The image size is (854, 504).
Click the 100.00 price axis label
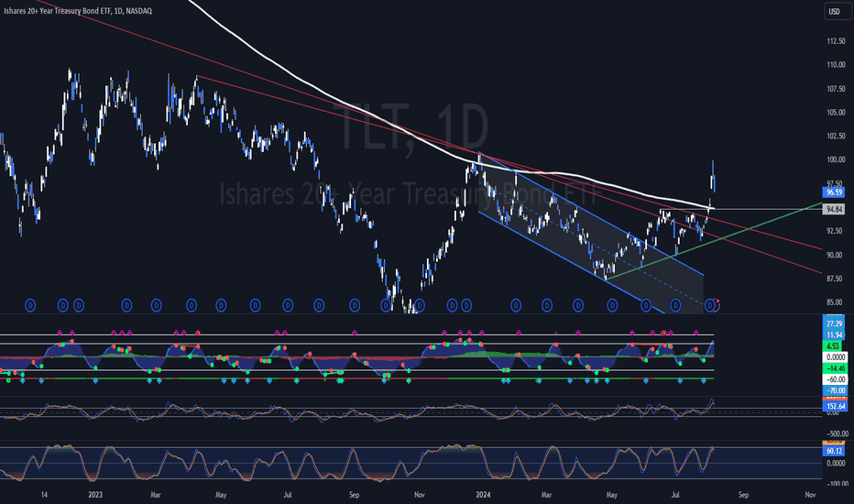pyautogui.click(x=836, y=159)
